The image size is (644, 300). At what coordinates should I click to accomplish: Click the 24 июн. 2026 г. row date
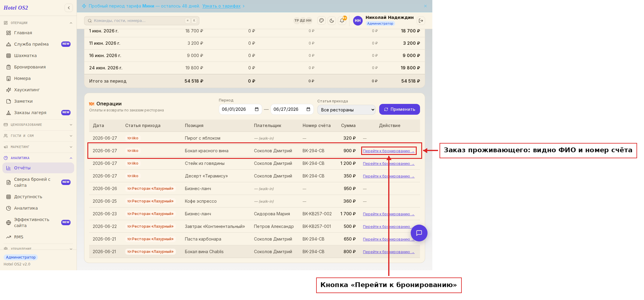(106, 68)
